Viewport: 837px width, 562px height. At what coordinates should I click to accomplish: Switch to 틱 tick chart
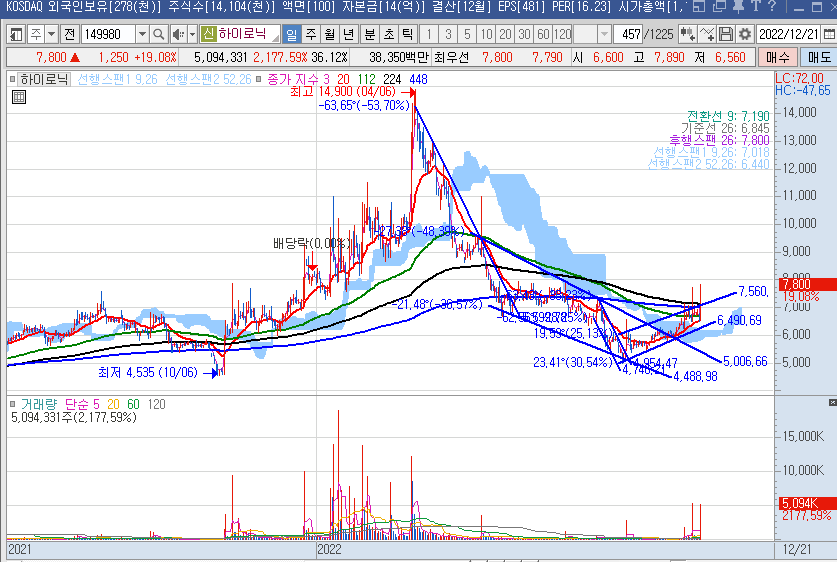[x=408, y=35]
